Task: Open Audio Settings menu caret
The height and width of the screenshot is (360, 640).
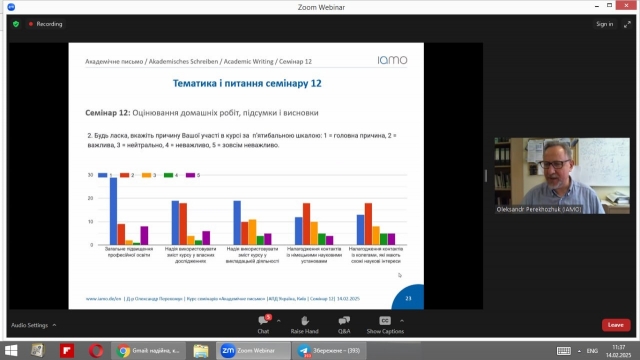Action: pos(54,325)
